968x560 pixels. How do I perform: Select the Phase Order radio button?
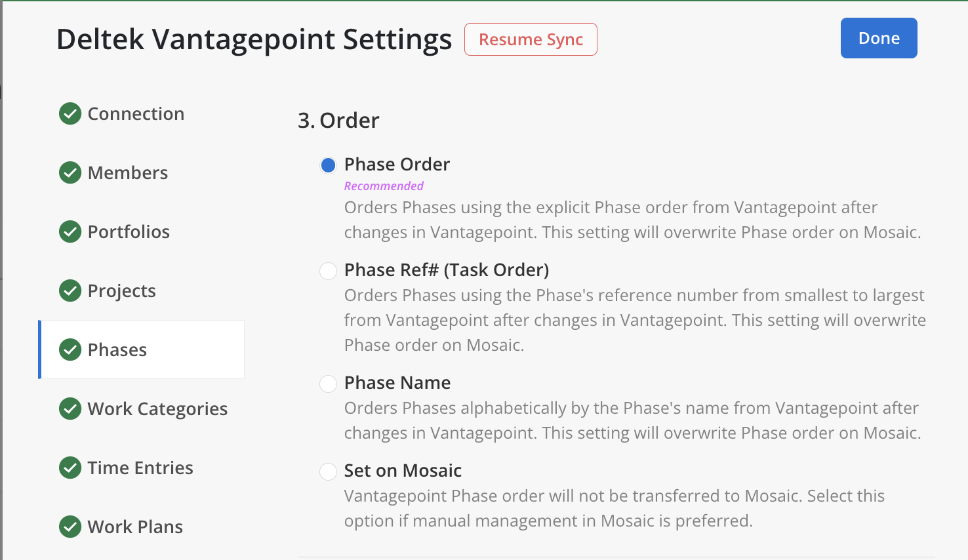click(x=328, y=165)
